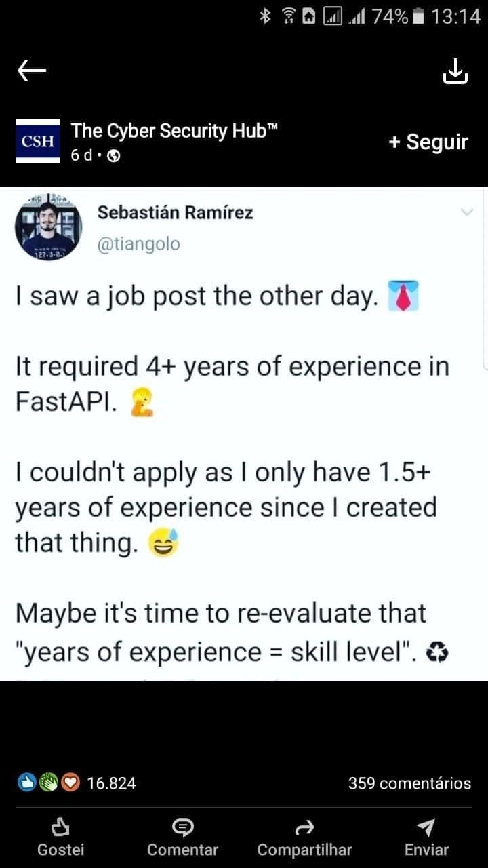Tap the Compartilhar share arrow icon
488x868 pixels.
[305, 827]
